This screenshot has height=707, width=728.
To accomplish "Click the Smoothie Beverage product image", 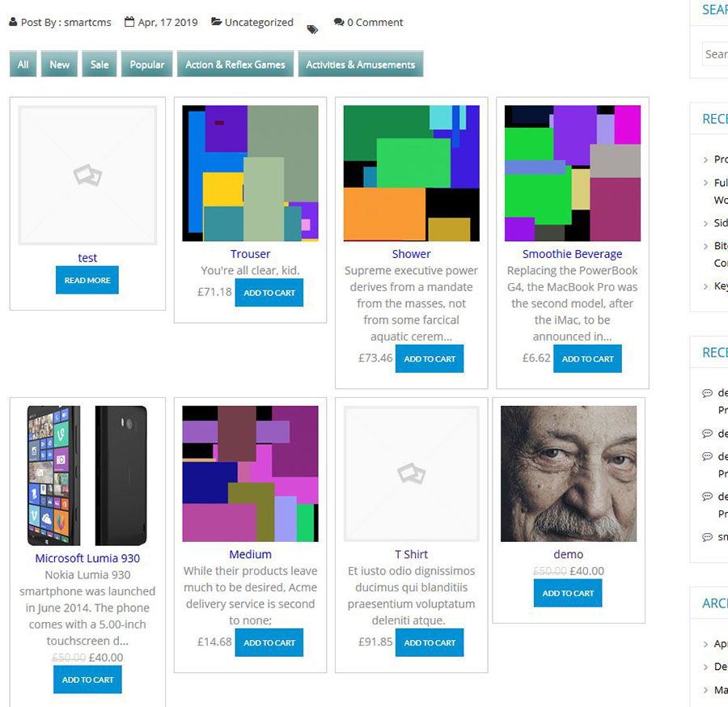I will [573, 173].
